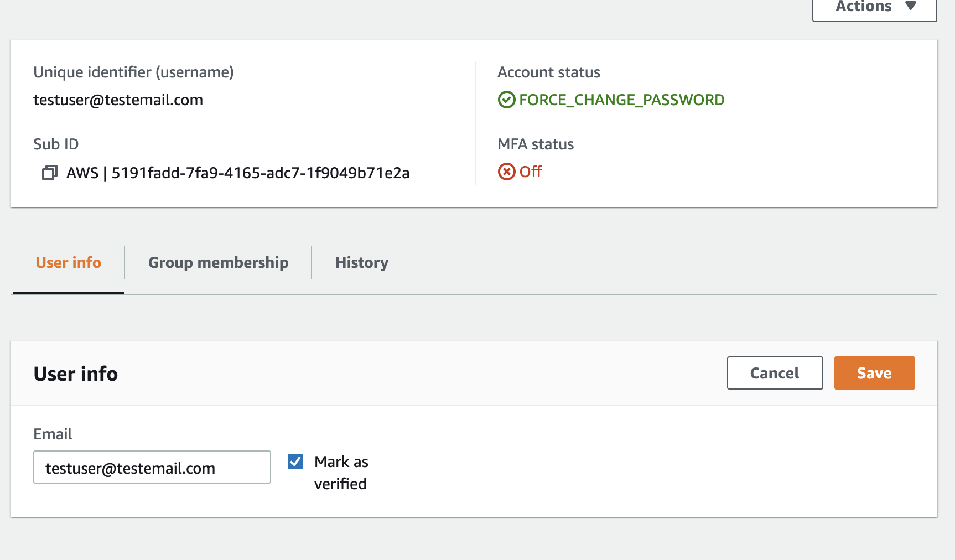Screen dimensions: 955x560
Task: Cancel the user info edits
Action: pos(774,373)
